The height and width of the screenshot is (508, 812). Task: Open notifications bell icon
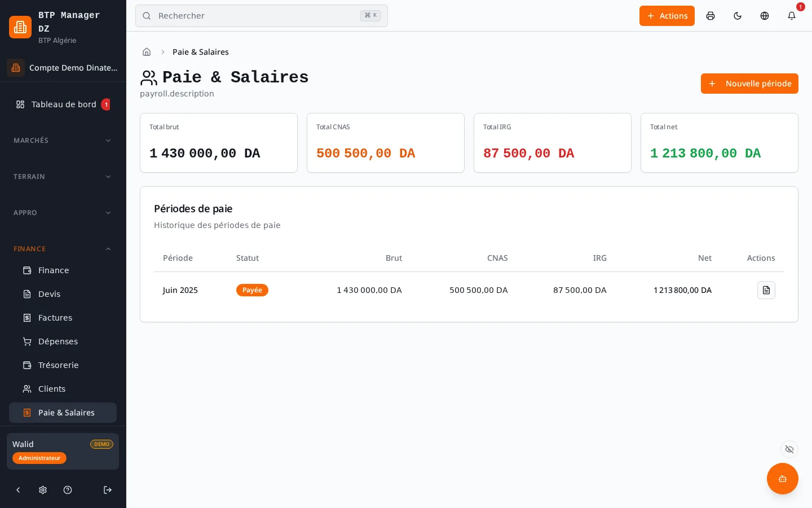[792, 16]
